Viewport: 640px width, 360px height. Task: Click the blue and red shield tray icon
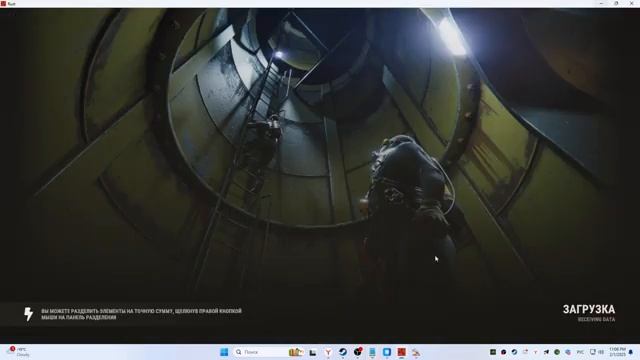point(568,352)
